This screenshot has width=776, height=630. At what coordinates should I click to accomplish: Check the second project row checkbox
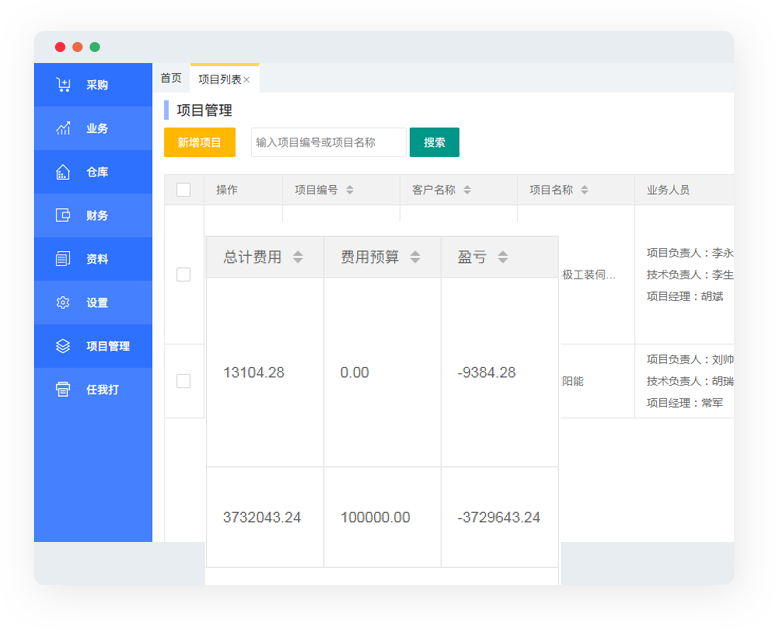[x=183, y=381]
